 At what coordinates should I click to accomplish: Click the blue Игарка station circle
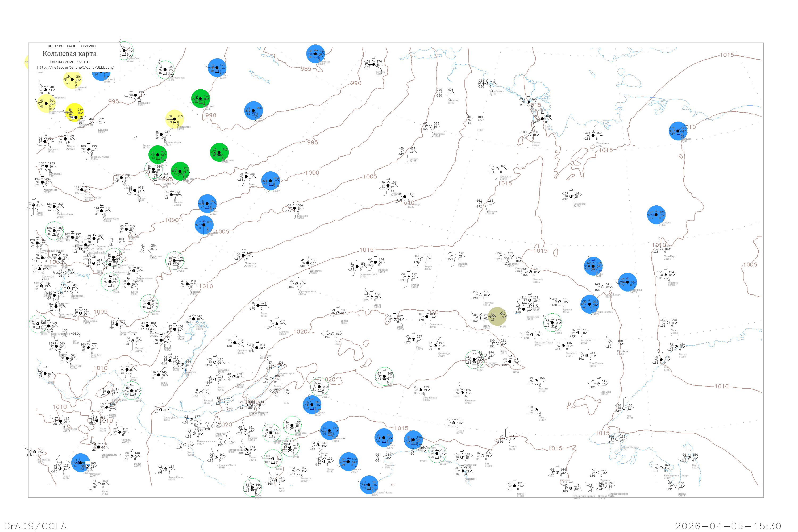coord(217,68)
